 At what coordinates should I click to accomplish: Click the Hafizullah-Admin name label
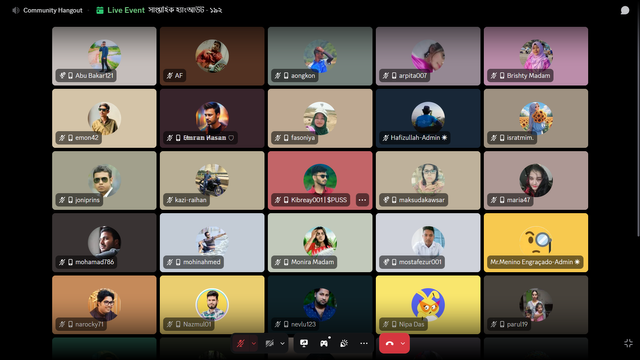pyautogui.click(x=415, y=138)
